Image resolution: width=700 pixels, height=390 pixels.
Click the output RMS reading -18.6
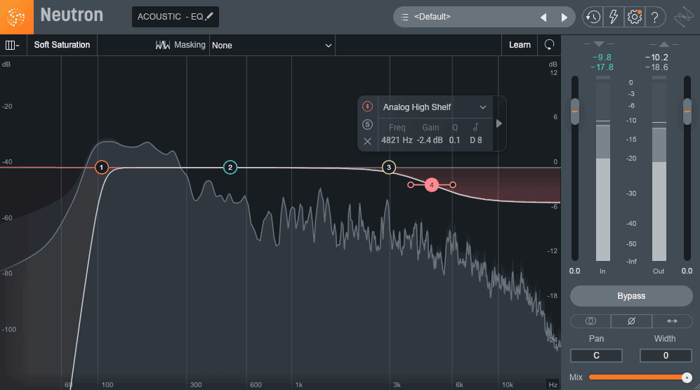click(x=657, y=67)
